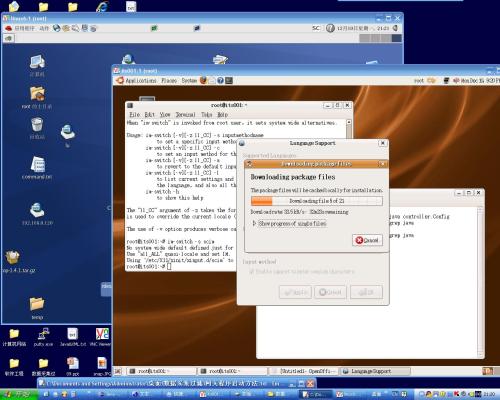Viewport: 500px width, 400px height.
Task: Click show-desktop icon in Ubuntu bottom panel
Action: point(118,371)
